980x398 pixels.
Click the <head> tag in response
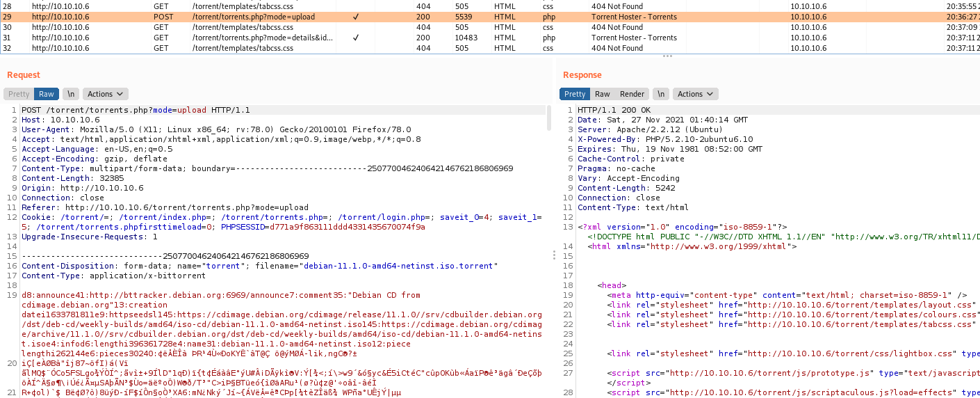coord(612,285)
